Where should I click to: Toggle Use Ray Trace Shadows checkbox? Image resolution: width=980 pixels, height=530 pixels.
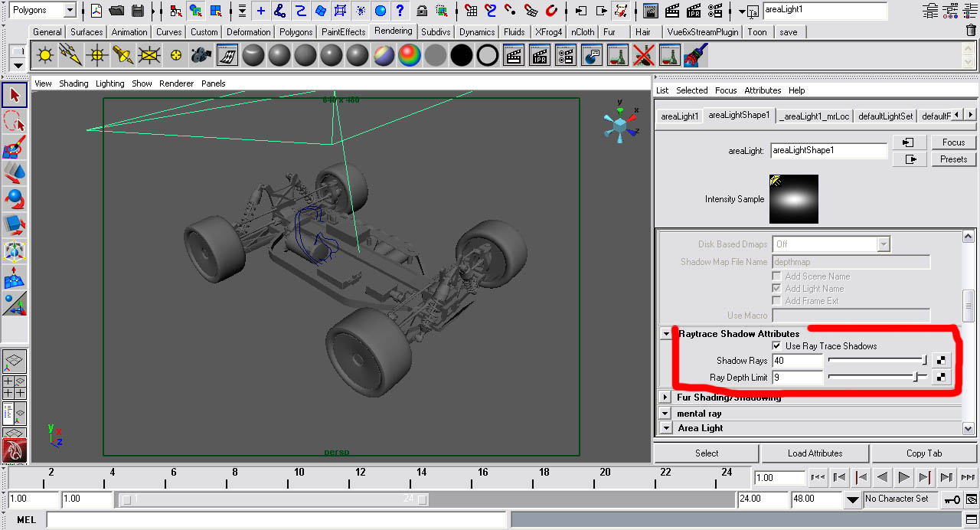(x=777, y=346)
